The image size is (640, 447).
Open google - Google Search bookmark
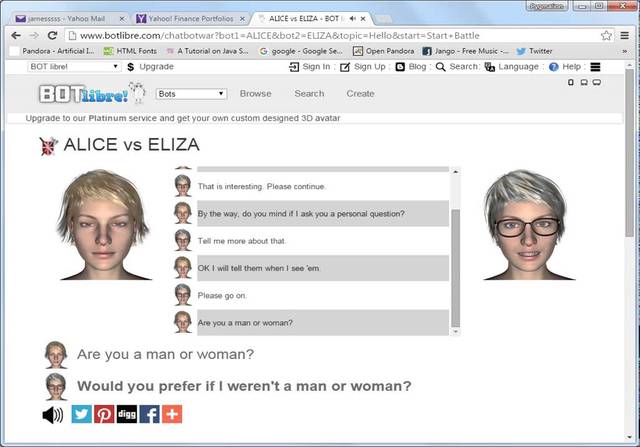click(301, 51)
